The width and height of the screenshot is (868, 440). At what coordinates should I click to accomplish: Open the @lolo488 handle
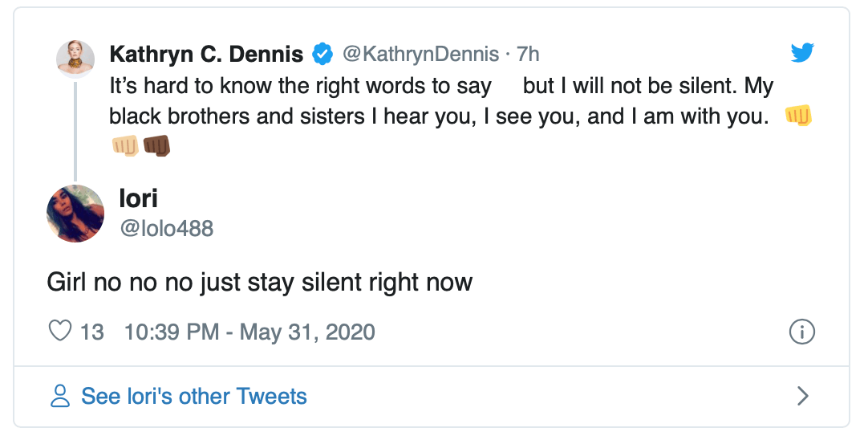point(166,228)
